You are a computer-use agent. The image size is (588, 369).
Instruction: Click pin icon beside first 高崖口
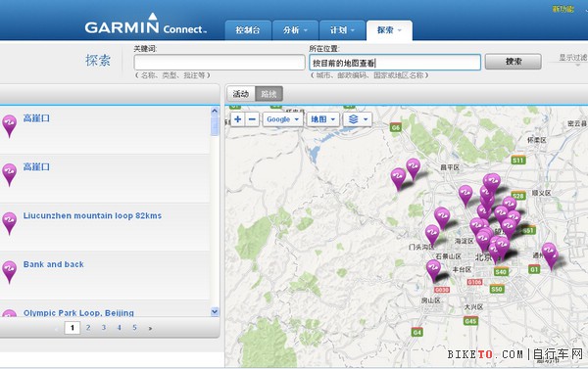(x=10, y=126)
